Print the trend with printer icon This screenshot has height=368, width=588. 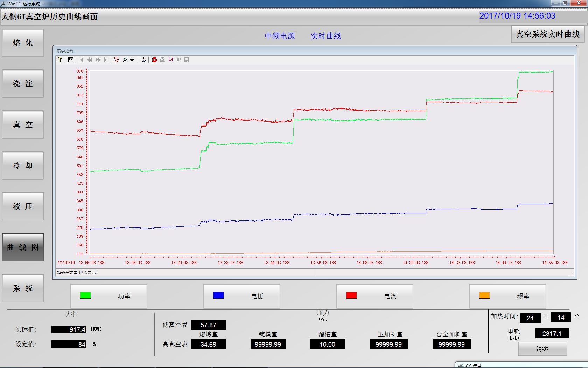point(162,60)
